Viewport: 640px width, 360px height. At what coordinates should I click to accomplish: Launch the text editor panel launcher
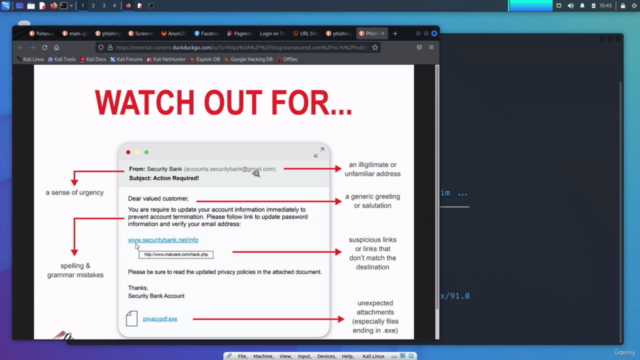[42, 6]
